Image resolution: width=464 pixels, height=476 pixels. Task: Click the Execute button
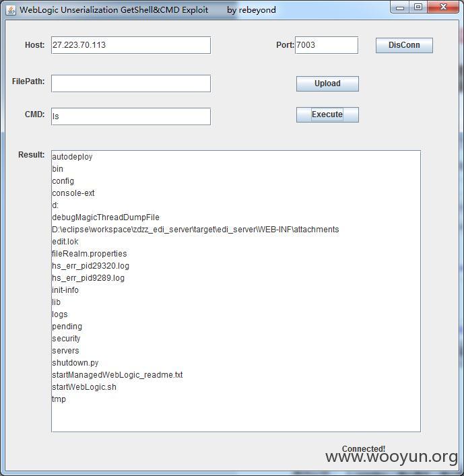pos(327,114)
